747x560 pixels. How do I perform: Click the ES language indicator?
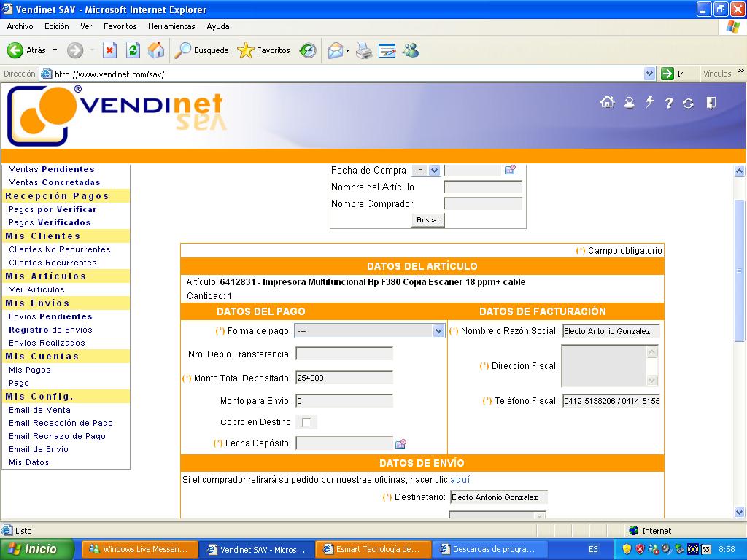[x=593, y=549]
